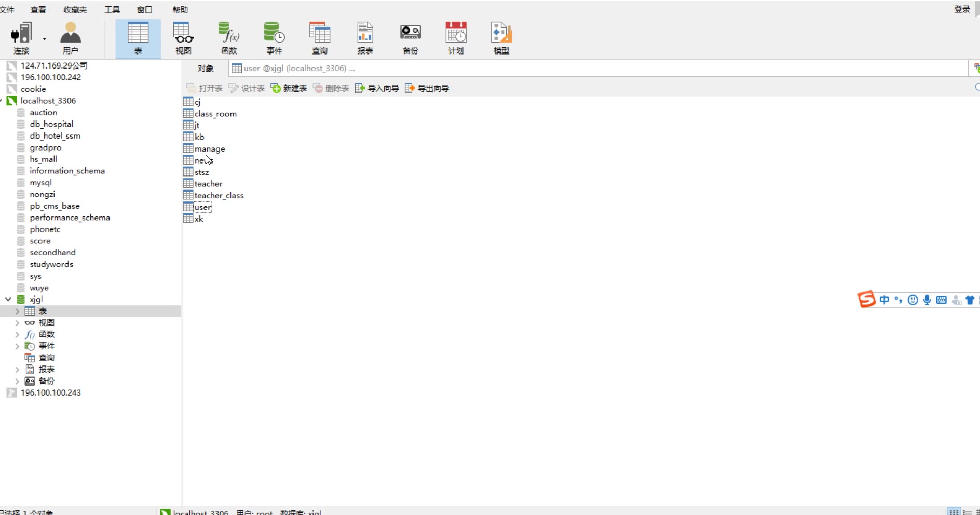Viewport: 980px width, 515px height.
Task: Open the File (文件) menu
Action: click(x=7, y=9)
